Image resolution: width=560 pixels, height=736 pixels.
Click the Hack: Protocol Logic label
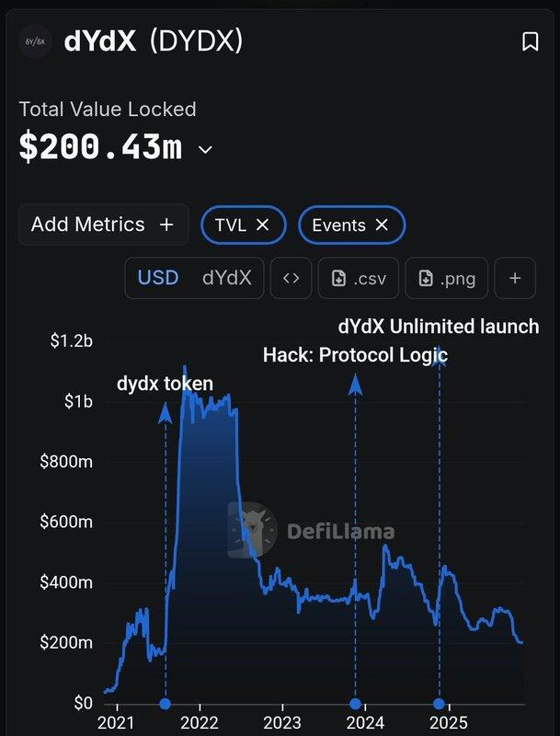click(355, 354)
